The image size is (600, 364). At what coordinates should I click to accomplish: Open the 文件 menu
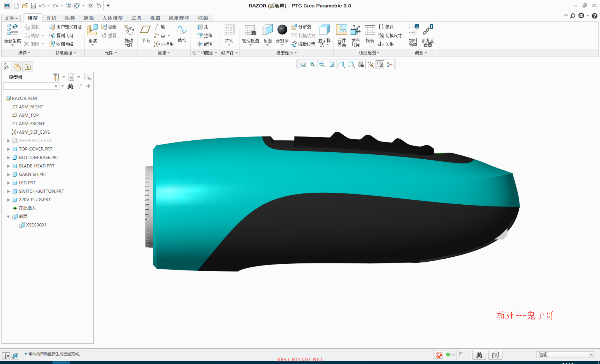pyautogui.click(x=11, y=18)
